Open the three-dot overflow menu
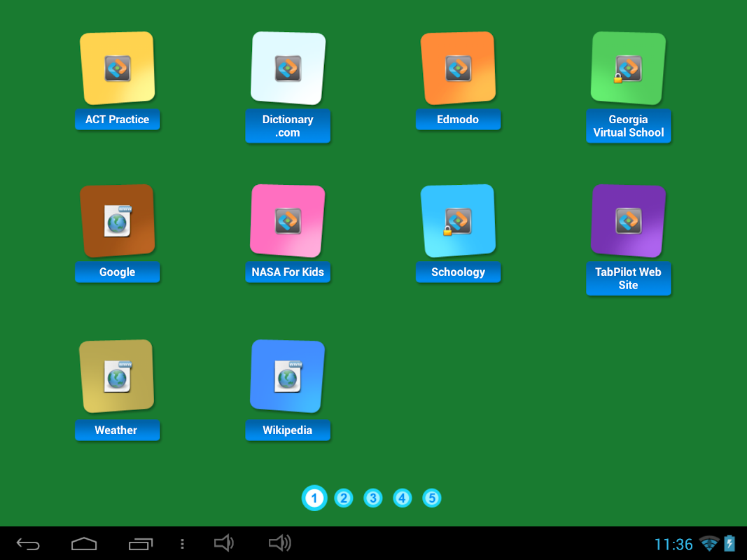The width and height of the screenshot is (747, 560). pos(183,544)
